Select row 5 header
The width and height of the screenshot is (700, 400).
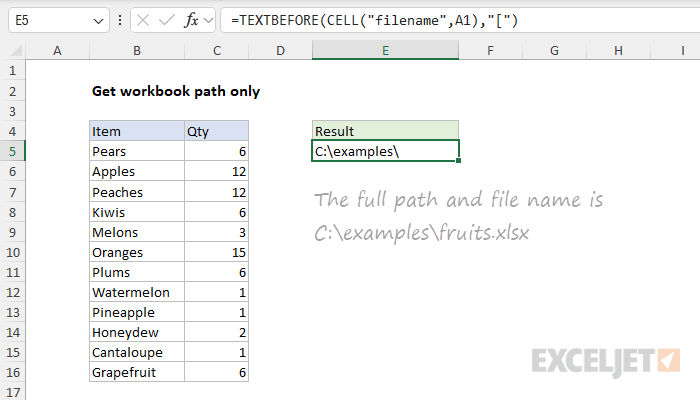[12, 151]
